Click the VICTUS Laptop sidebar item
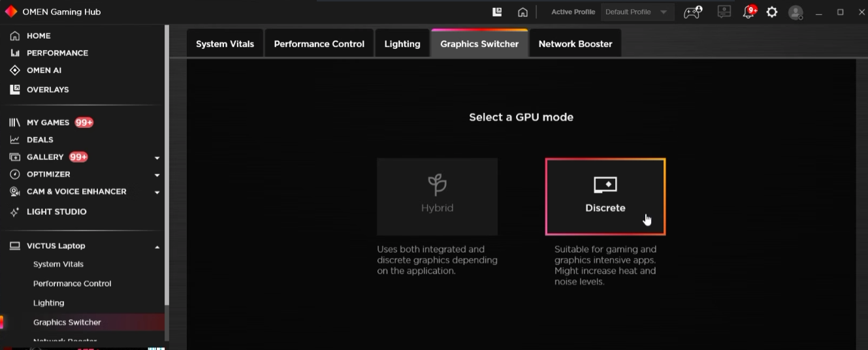868x350 pixels. pyautogui.click(x=56, y=246)
